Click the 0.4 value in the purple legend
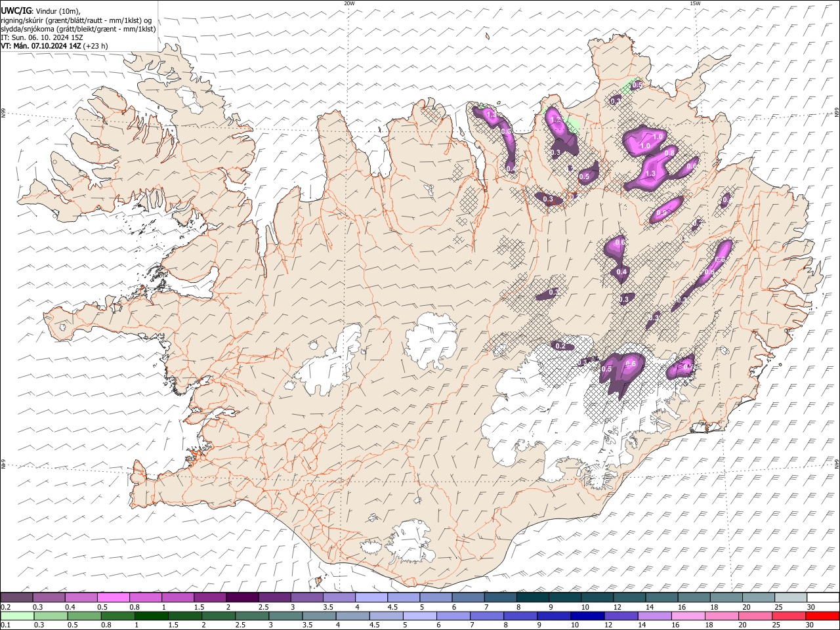Viewport: 840px width, 630px height. click(70, 607)
